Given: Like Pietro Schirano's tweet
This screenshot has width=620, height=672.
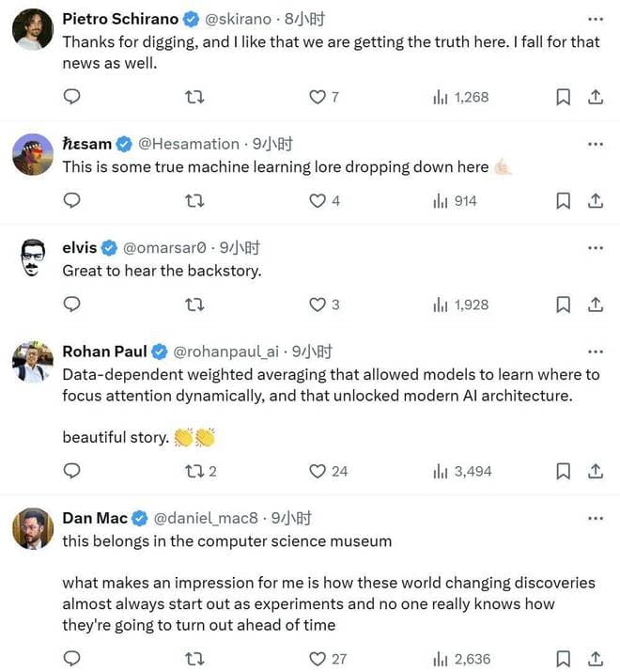Looking at the screenshot, I should (318, 97).
